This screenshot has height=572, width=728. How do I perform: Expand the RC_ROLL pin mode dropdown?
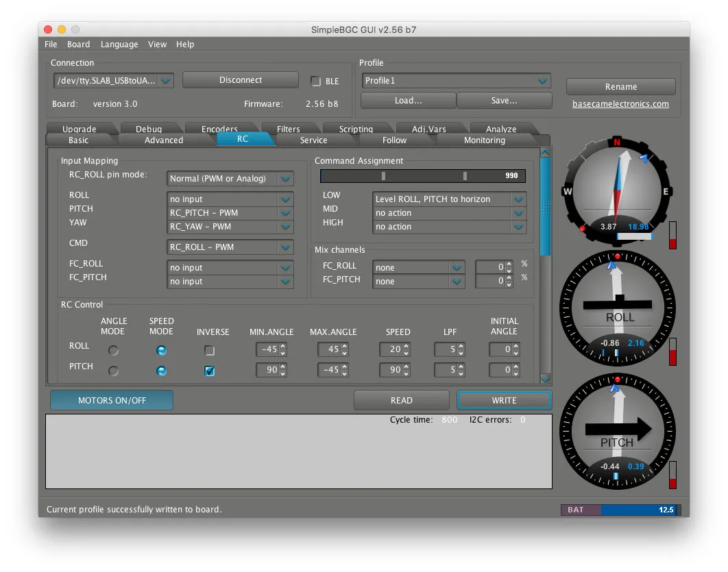click(230, 179)
